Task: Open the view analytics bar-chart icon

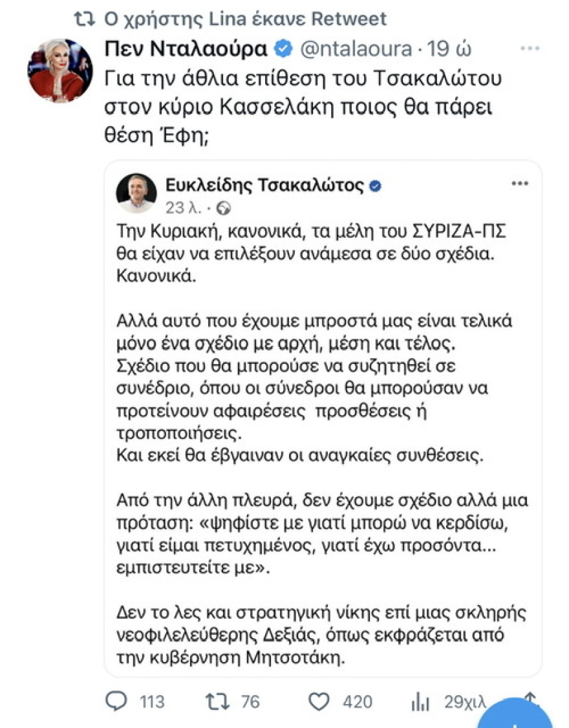Action: click(419, 701)
